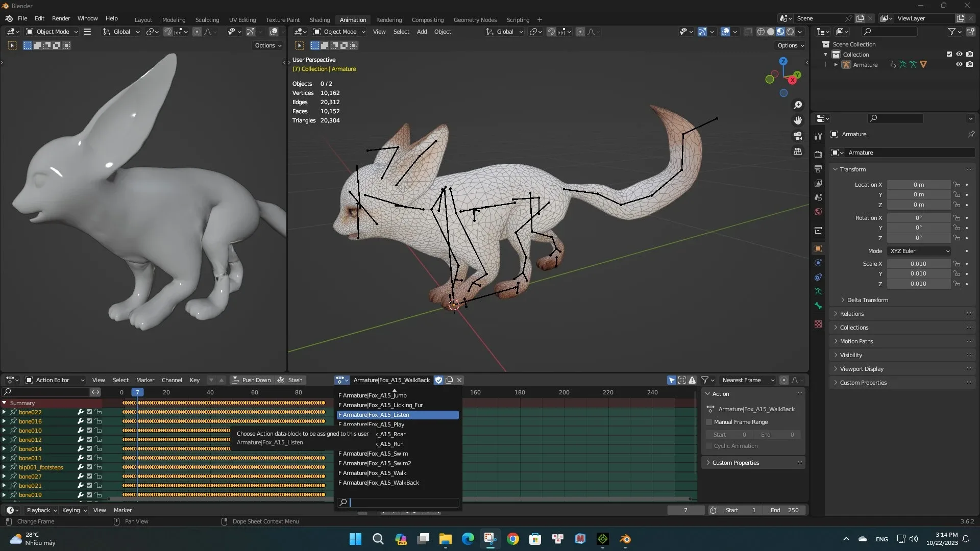Screen dimensions: 980x551
Task: Choose Armature|Fox_A15_Swim action from the list
Action: point(375,454)
